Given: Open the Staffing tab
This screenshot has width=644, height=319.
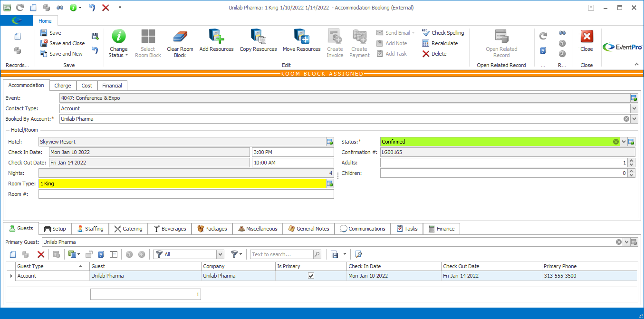Looking at the screenshot, I should [x=90, y=229].
